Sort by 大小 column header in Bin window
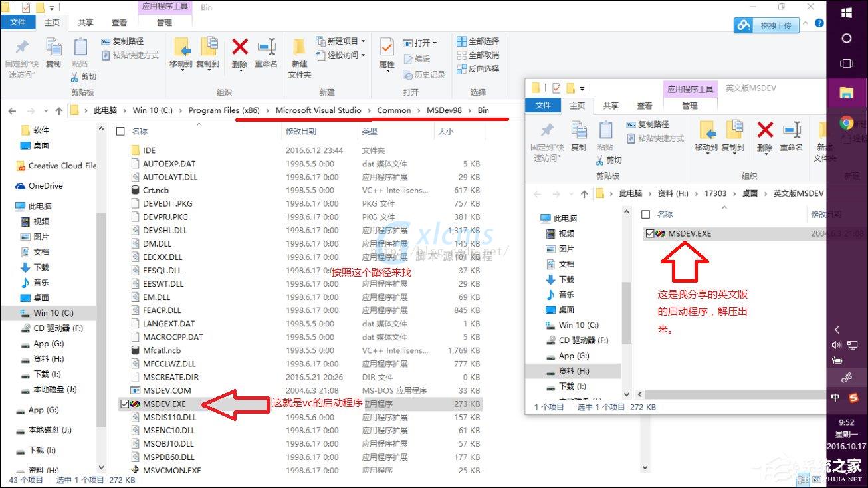This screenshot has width=868, height=488. pyautogui.click(x=445, y=132)
